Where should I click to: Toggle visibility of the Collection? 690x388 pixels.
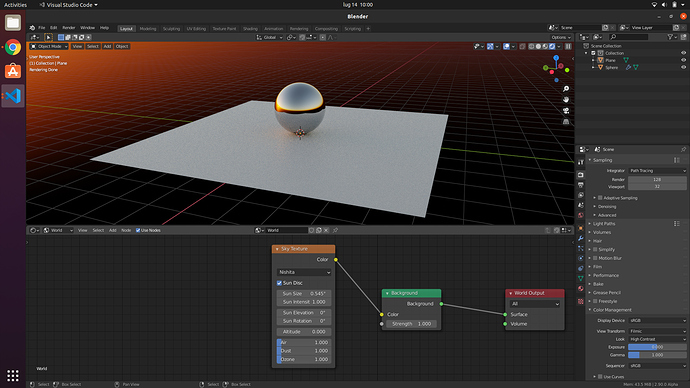(x=683, y=53)
